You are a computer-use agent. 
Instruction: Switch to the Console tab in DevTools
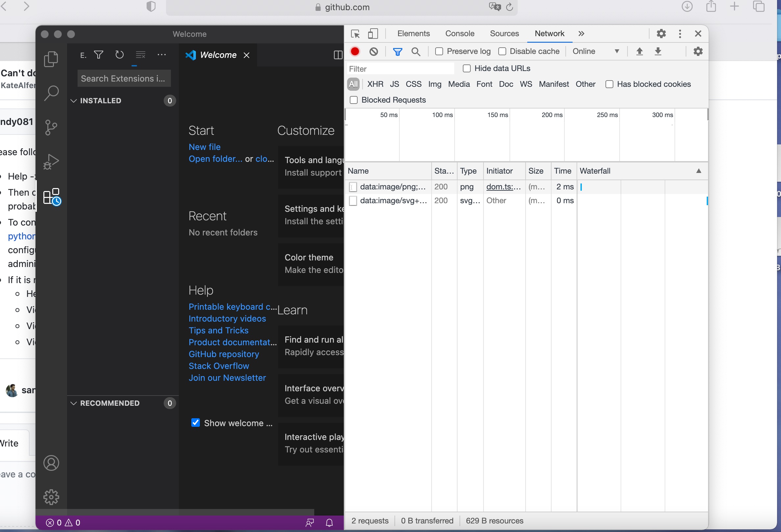click(460, 34)
